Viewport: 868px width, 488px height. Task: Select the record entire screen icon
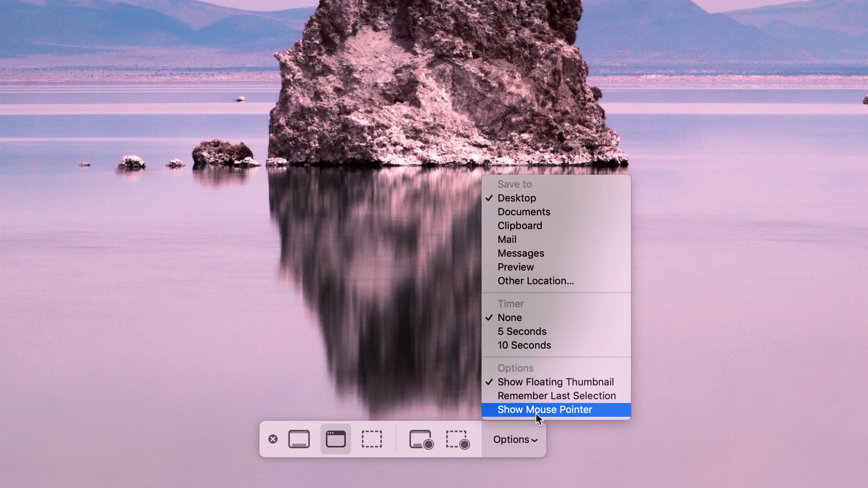tap(421, 439)
